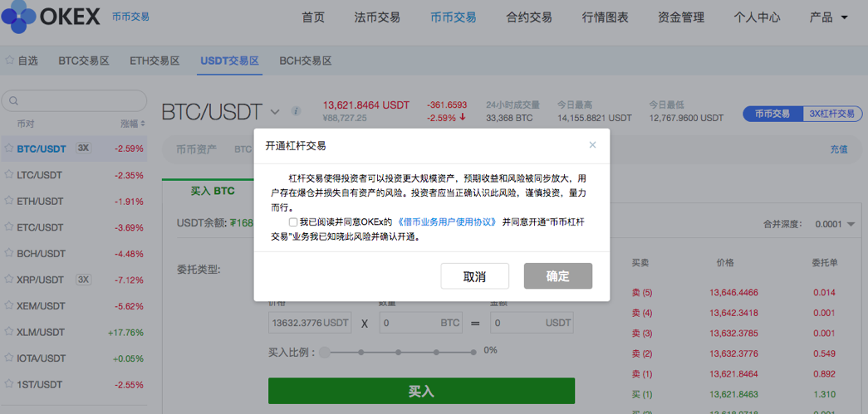Switch to the ETH交易区 tab
The width and height of the screenshot is (868, 414).
(155, 61)
